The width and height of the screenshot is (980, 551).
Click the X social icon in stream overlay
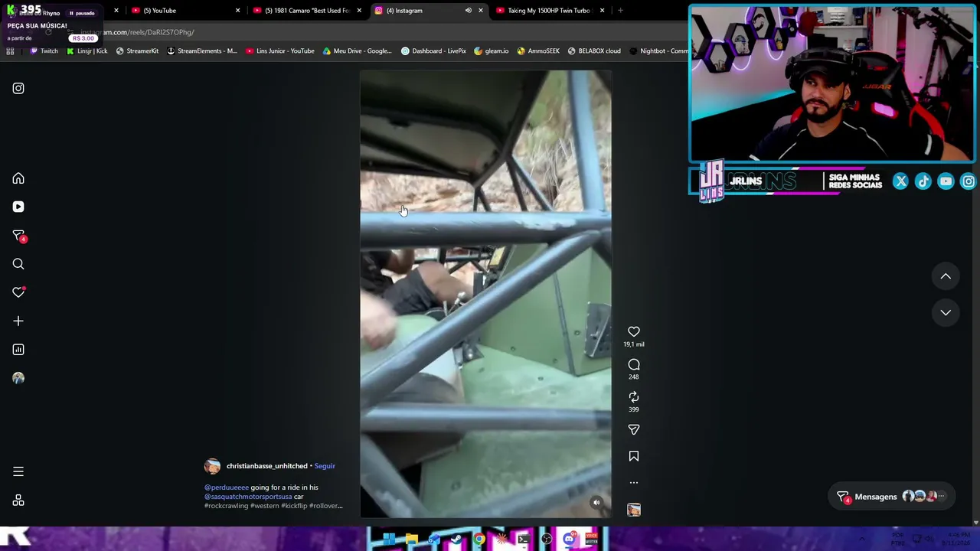coord(900,181)
